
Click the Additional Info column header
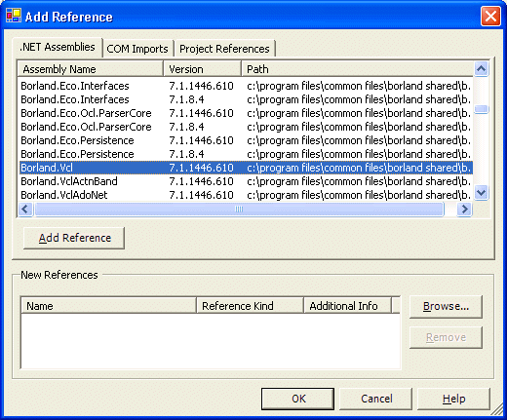[x=347, y=306]
